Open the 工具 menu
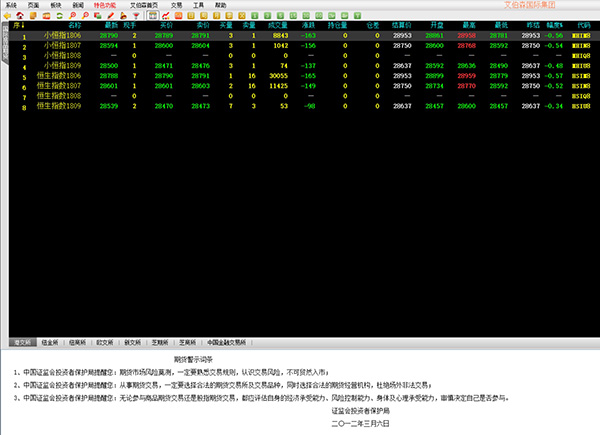Screen dimensions: 600x435 pos(198,5)
